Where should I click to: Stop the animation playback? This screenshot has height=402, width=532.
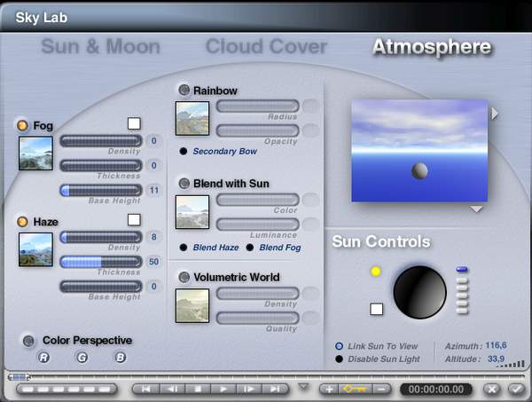click(198, 389)
